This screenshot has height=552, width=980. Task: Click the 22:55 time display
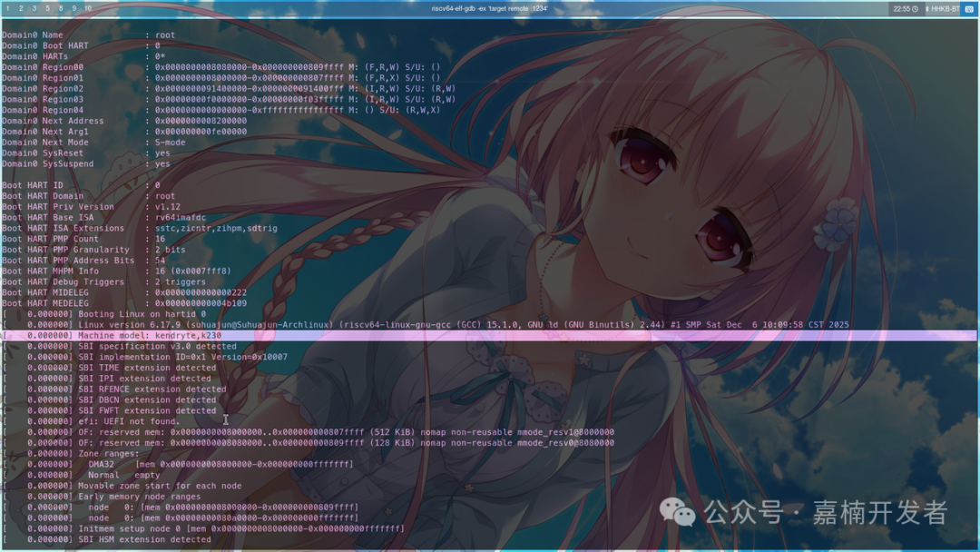(901, 9)
